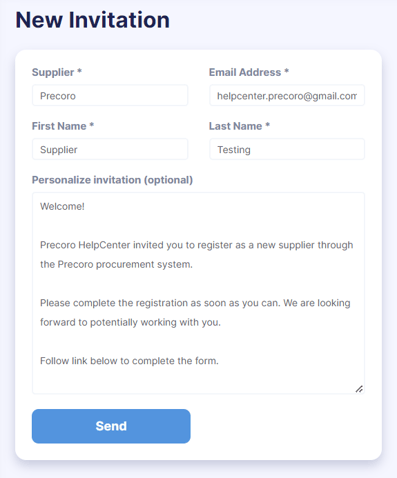Viewport: 397px width, 478px height.
Task: Select the Email Address input field
Action: pos(287,96)
